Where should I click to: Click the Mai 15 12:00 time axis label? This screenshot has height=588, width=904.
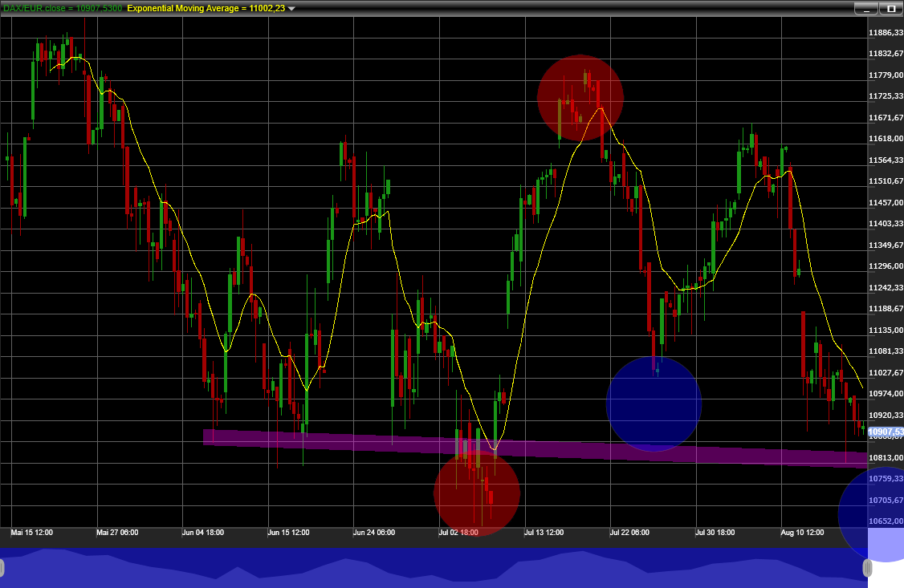pos(31,532)
